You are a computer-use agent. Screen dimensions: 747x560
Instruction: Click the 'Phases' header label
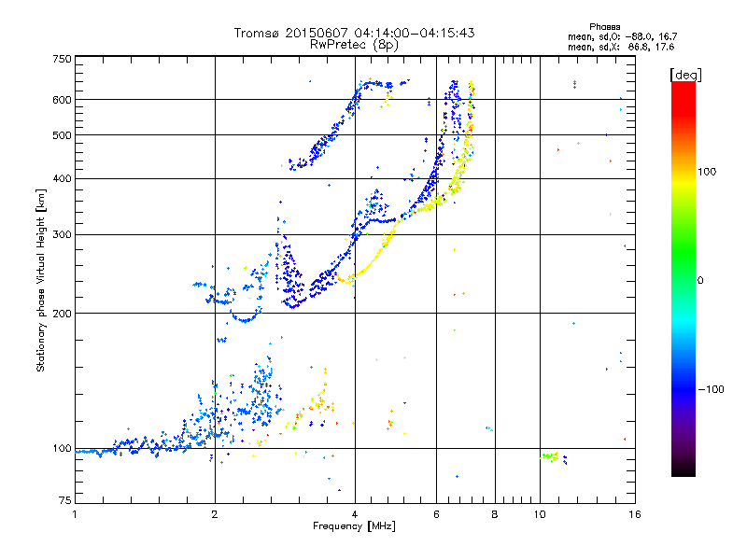[x=604, y=27]
